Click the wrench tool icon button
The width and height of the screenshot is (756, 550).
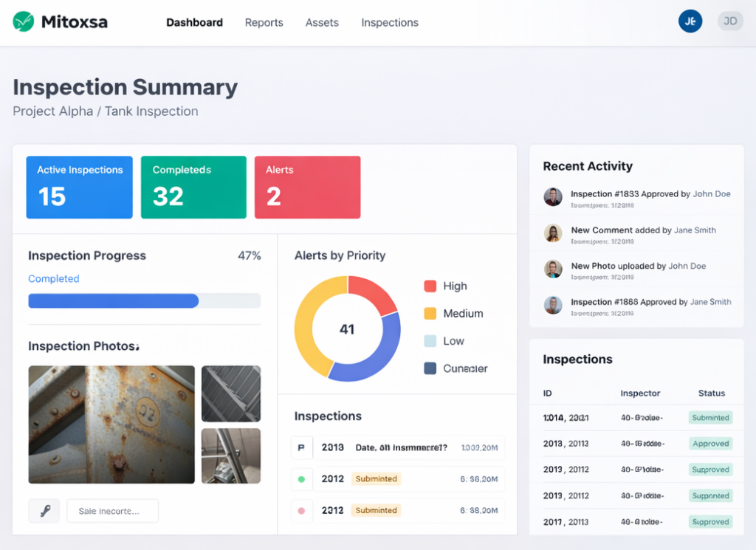tap(44, 511)
